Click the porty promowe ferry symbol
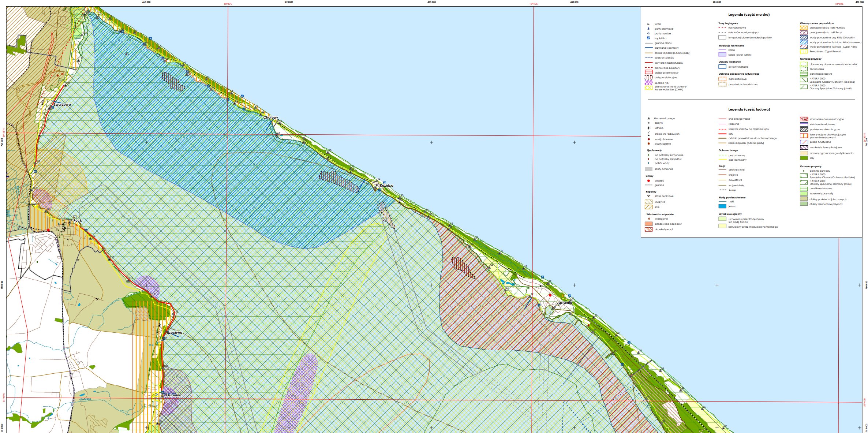This screenshot has height=433, width=868. 648,29
